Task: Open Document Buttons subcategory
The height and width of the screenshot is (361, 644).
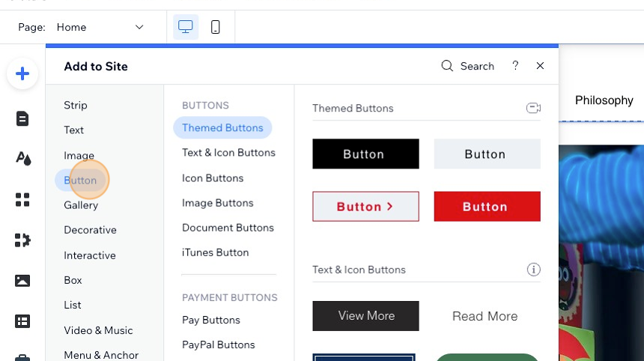Action: point(228,228)
